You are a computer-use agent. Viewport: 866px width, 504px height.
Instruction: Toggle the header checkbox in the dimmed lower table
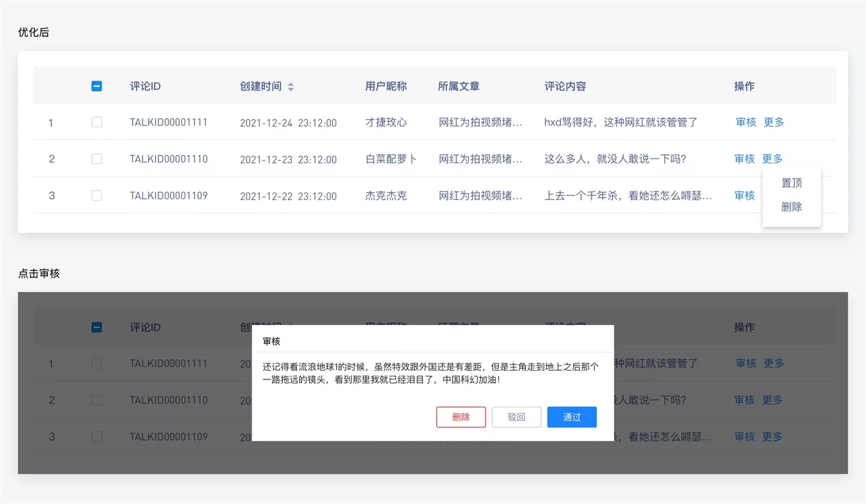click(x=97, y=328)
